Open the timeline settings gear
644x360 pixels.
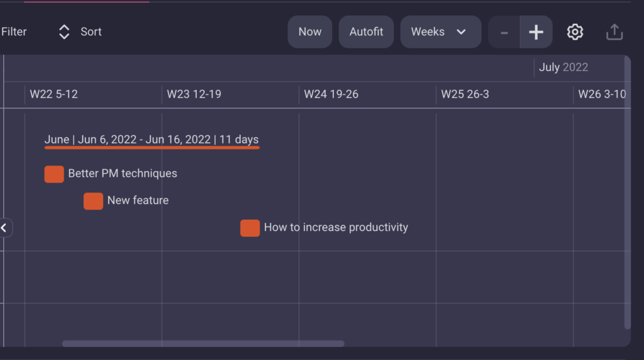tap(575, 31)
